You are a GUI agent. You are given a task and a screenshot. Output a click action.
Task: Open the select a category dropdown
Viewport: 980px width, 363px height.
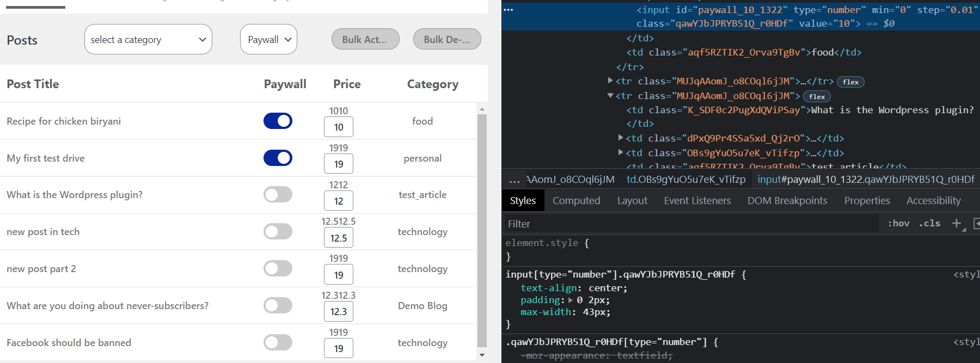click(148, 39)
